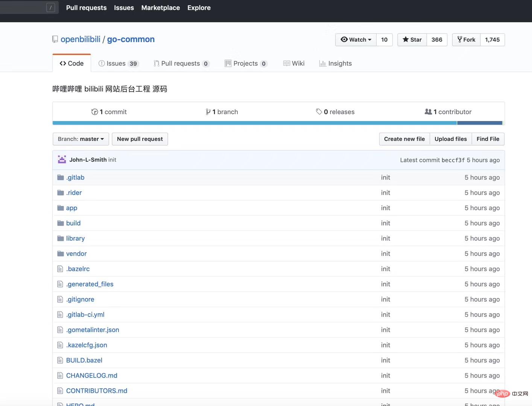Click the vendor folder icon
Image resolution: width=532 pixels, height=406 pixels.
tap(60, 253)
